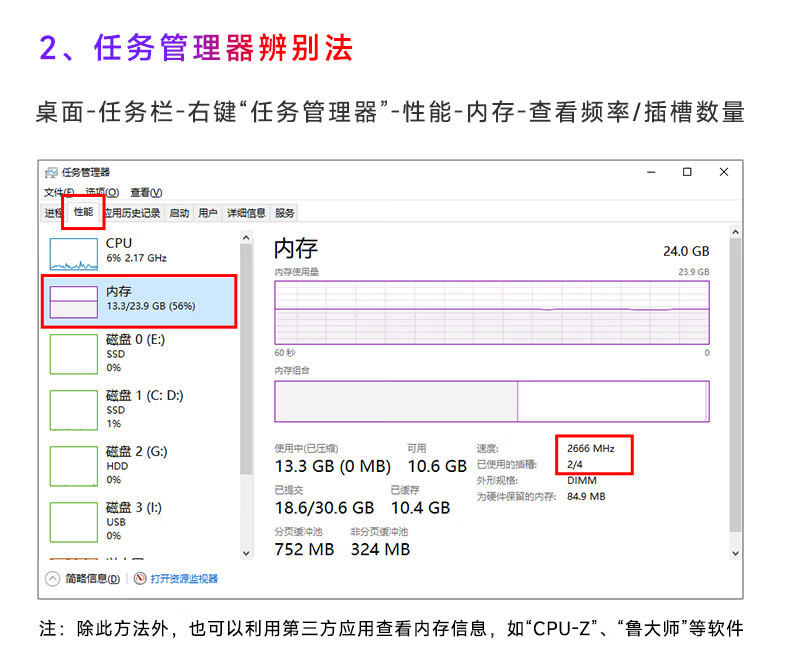
Task: Select the 内存 usage thumbnail
Action: coord(74,302)
